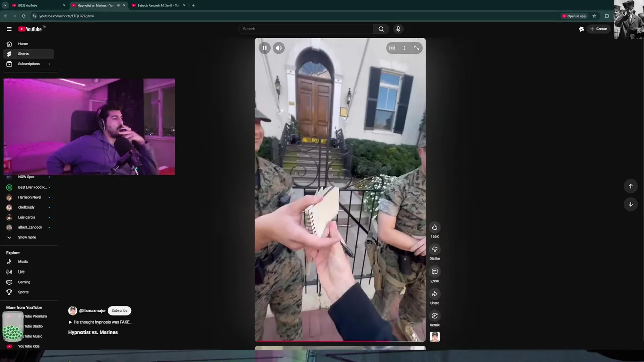This screenshot has height=362, width=644.
Task: Start voice search with the microphone icon
Action: (x=398, y=29)
